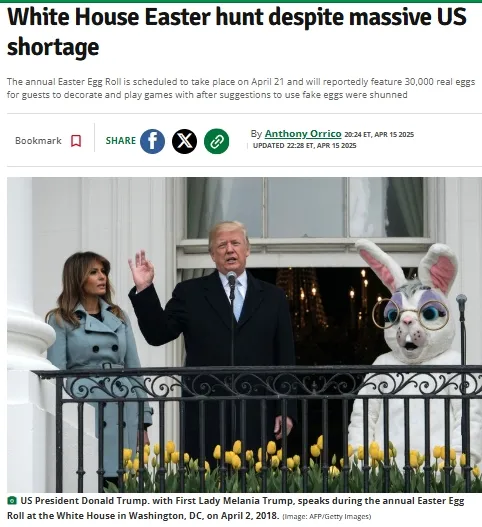Click the "By" text before author name

[x=256, y=134]
